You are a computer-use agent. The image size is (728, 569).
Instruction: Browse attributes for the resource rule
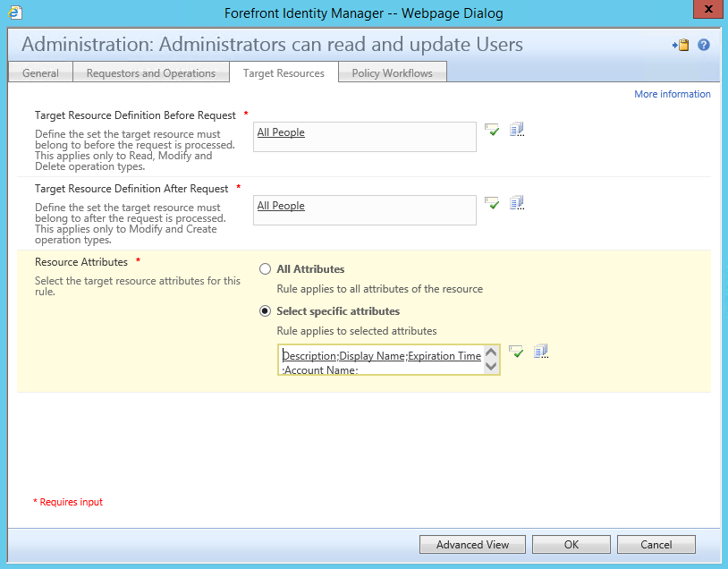point(541,352)
